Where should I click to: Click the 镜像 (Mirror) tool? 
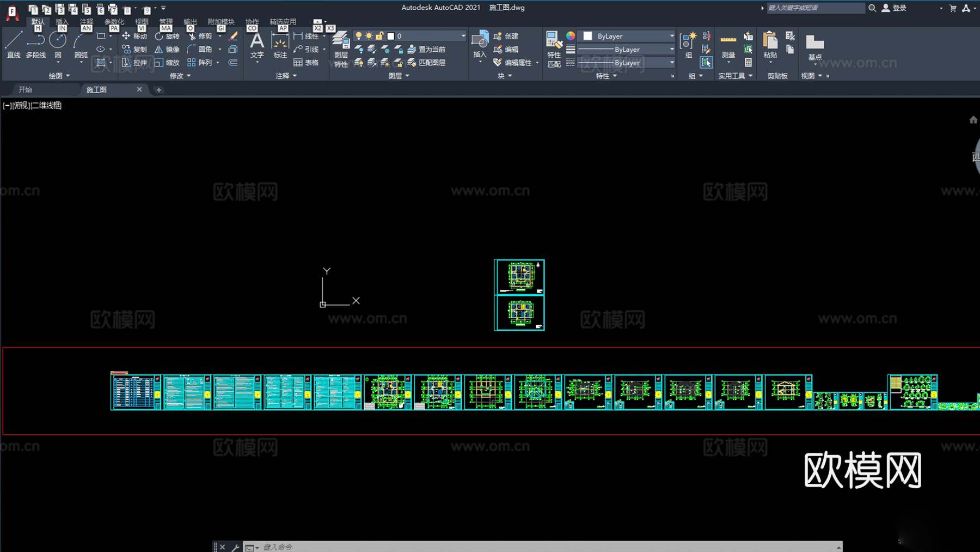tap(167, 49)
